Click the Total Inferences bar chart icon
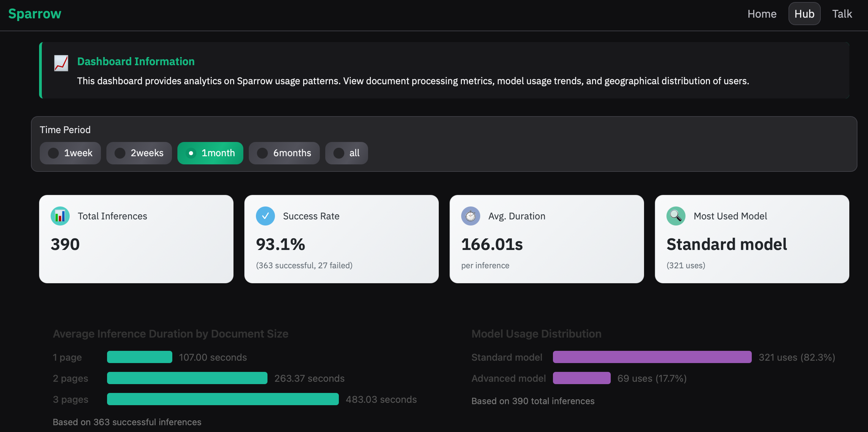 pos(59,216)
